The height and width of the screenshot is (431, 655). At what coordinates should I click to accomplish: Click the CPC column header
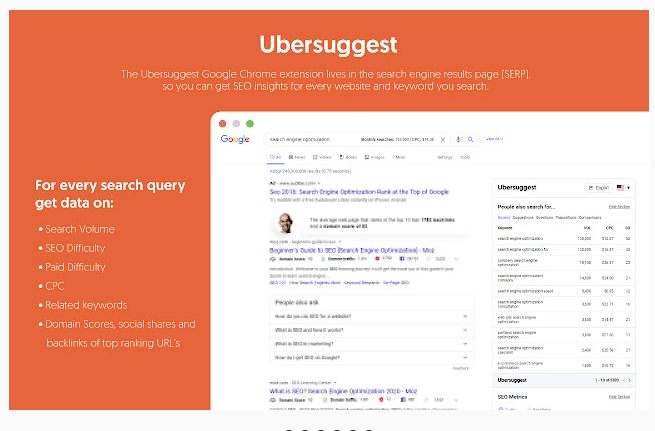pos(610,228)
